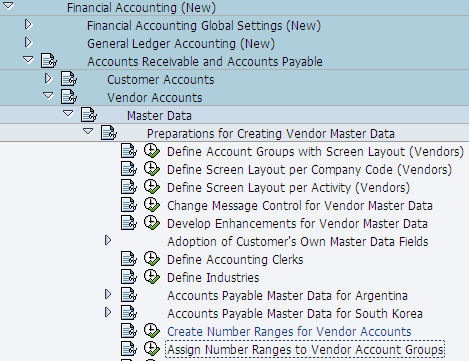The image size is (469, 361).
Task: Collapse the Master Data node
Action: point(68,114)
